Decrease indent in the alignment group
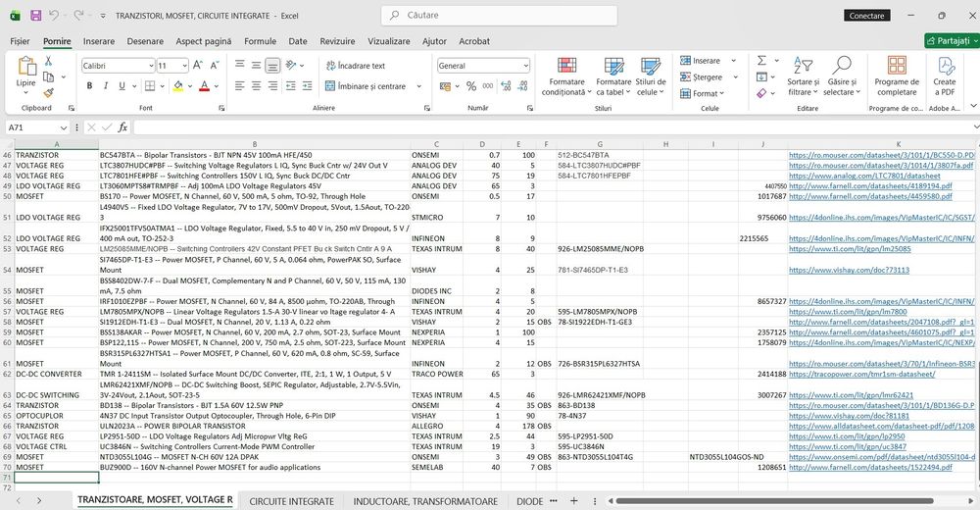The width and height of the screenshot is (980, 510). tap(291, 85)
